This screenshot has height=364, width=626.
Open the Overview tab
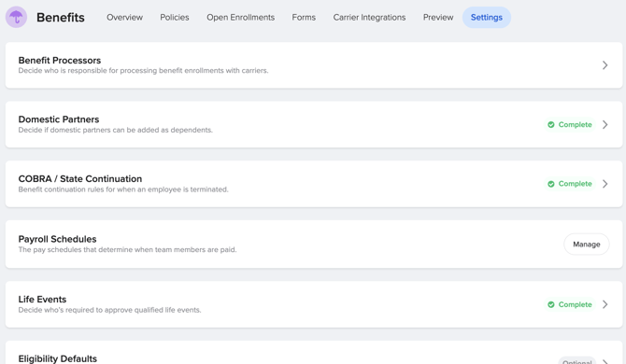pyautogui.click(x=124, y=18)
